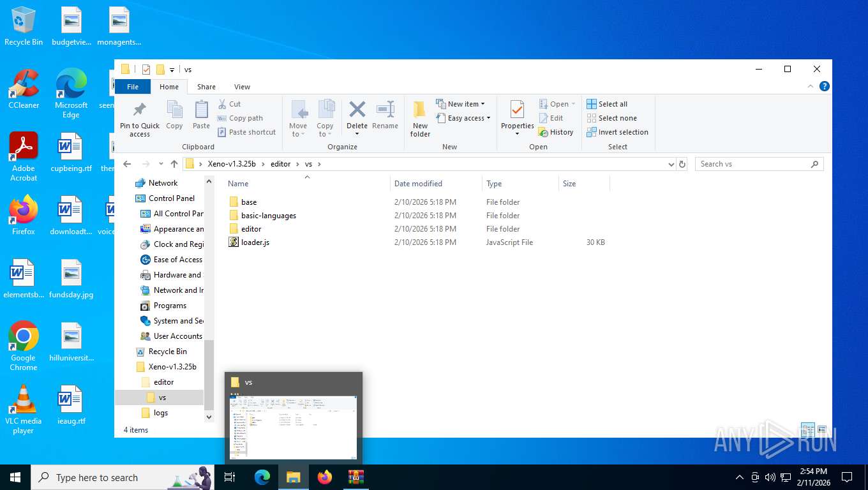
Task: Open address bar history dropdown
Action: 671,164
